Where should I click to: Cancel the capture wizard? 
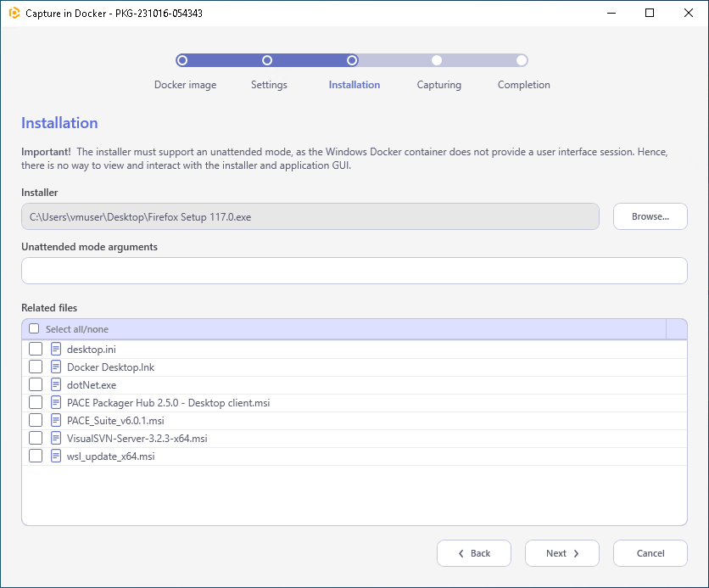[650, 553]
